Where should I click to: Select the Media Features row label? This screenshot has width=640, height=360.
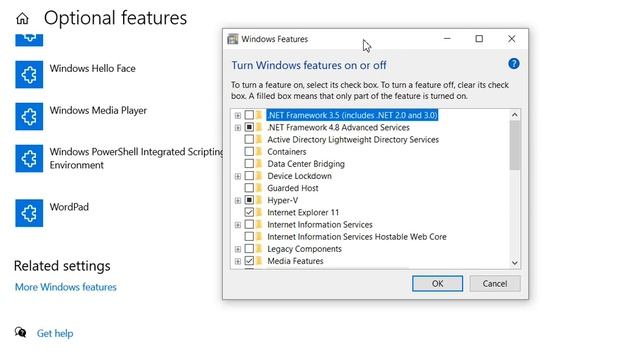295,261
